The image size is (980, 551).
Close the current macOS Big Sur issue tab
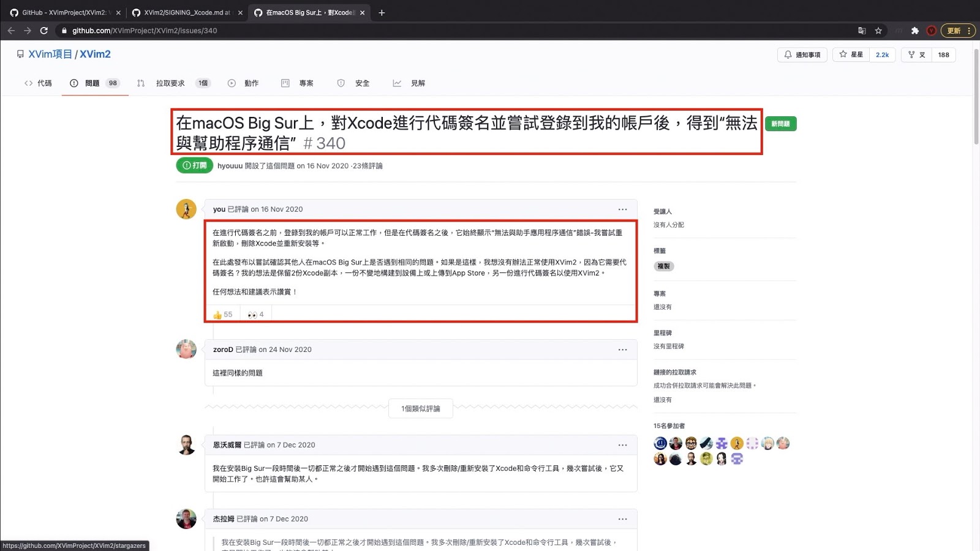pos(363,12)
